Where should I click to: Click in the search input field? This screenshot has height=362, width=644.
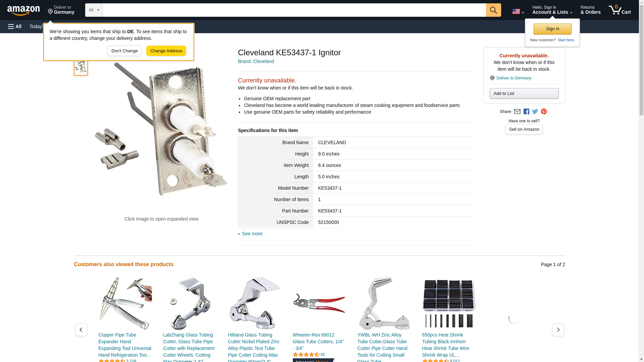pyautogui.click(x=294, y=10)
